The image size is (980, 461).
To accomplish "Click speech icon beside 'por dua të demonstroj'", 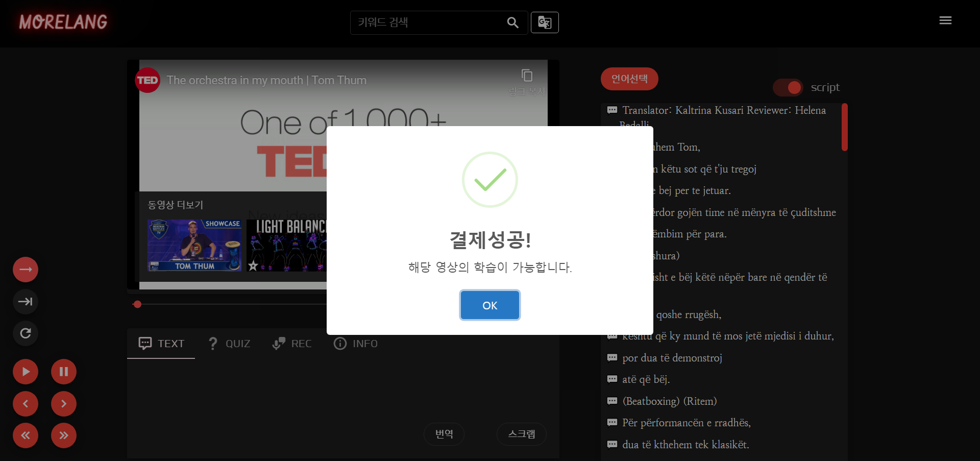I will click(612, 358).
